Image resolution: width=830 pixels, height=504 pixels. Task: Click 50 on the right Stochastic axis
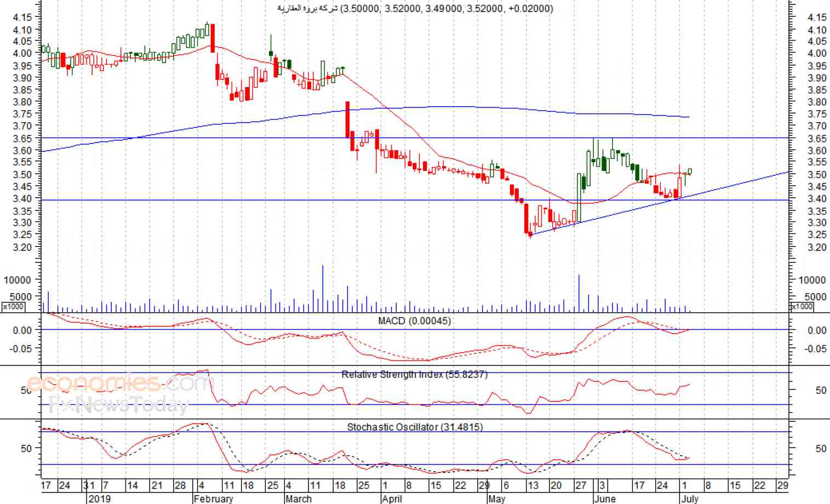coord(821,449)
